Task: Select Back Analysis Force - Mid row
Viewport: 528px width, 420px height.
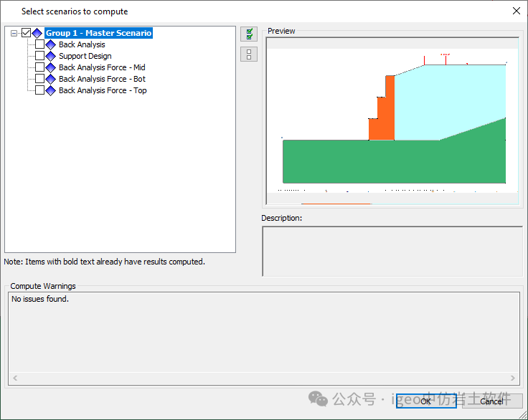Action: tap(102, 67)
